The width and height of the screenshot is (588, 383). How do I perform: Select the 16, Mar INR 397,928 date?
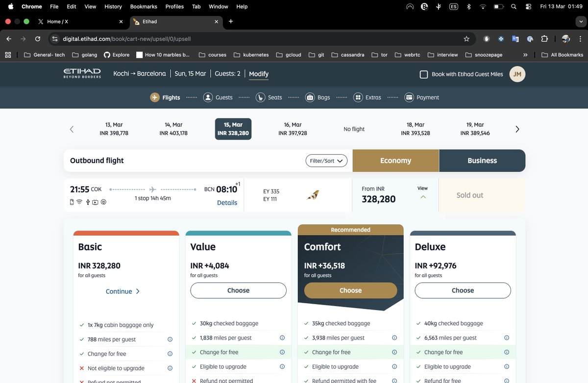pyautogui.click(x=293, y=129)
